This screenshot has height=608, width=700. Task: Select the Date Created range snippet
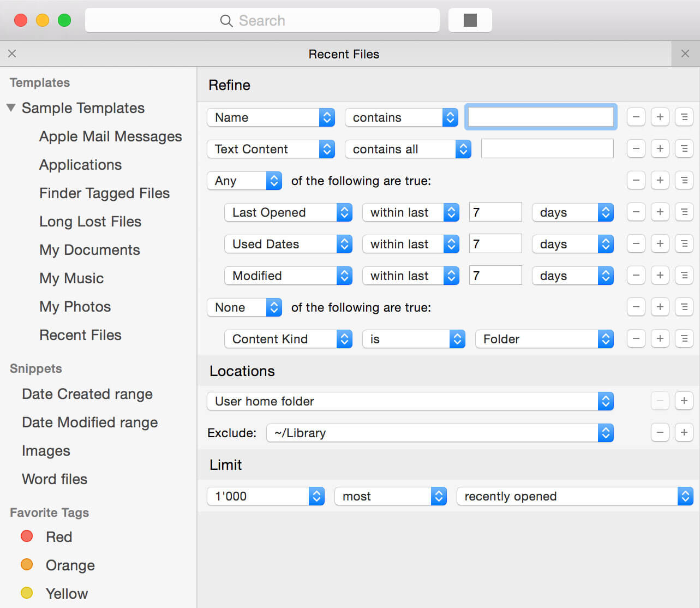coord(87,394)
